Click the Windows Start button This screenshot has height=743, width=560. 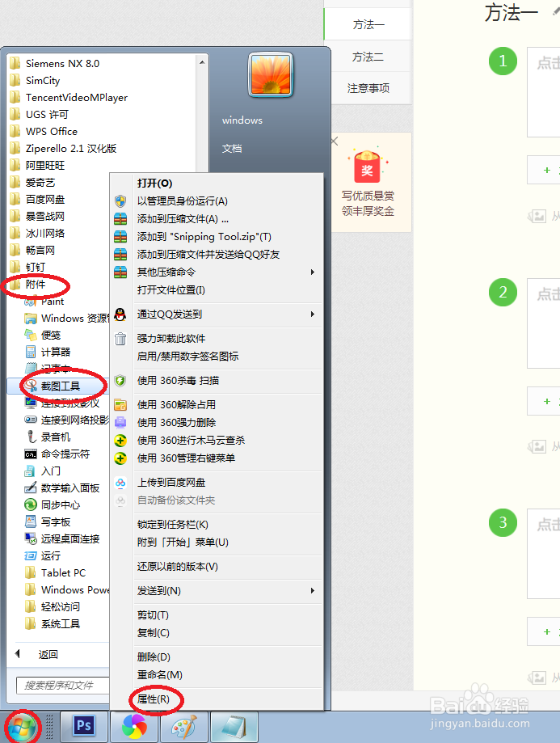click(23, 727)
